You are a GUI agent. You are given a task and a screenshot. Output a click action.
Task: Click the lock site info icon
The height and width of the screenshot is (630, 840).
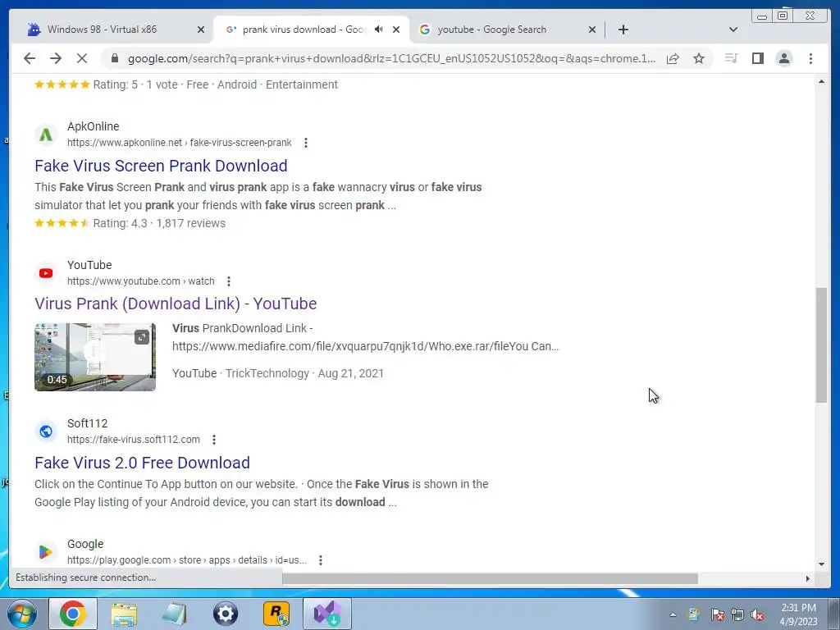114,58
